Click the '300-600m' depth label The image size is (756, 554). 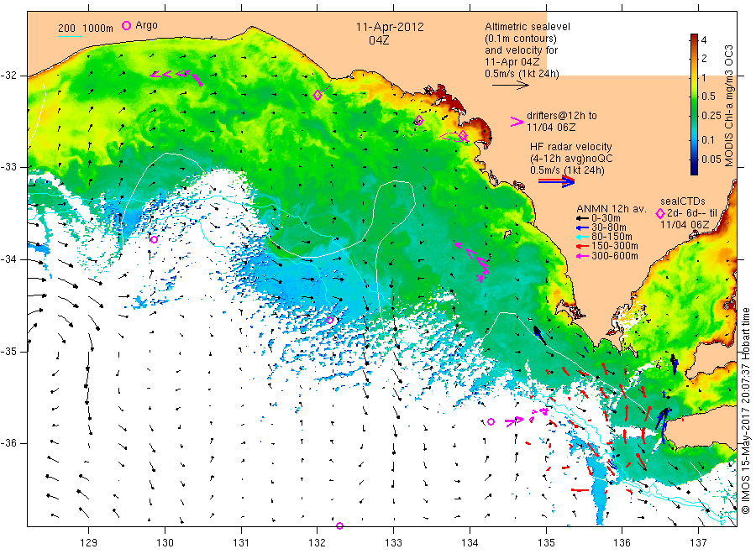615,256
